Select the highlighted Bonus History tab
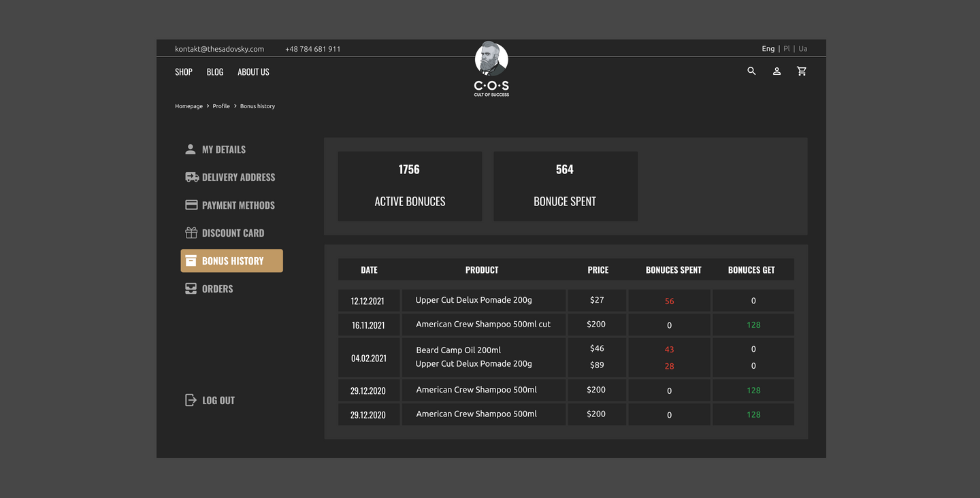Screen dimensions: 980x498 pos(231,261)
